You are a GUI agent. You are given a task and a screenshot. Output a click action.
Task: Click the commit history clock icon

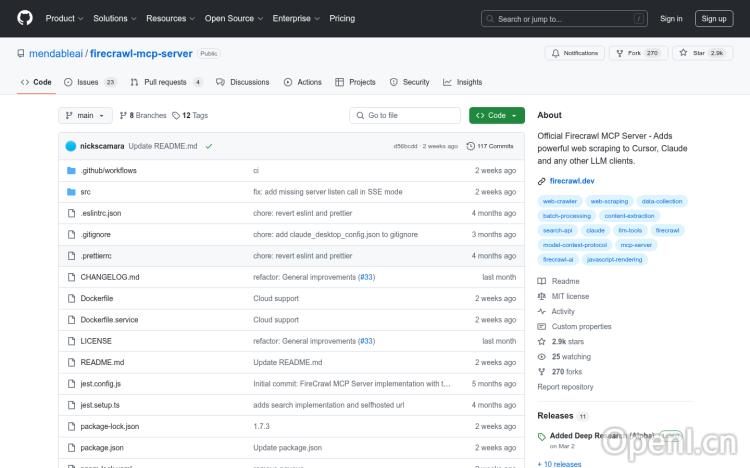point(470,146)
